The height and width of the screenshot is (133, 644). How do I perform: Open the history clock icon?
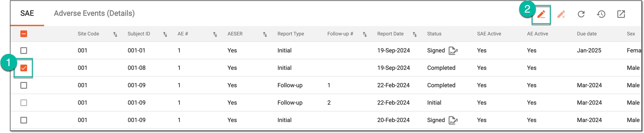tap(601, 14)
